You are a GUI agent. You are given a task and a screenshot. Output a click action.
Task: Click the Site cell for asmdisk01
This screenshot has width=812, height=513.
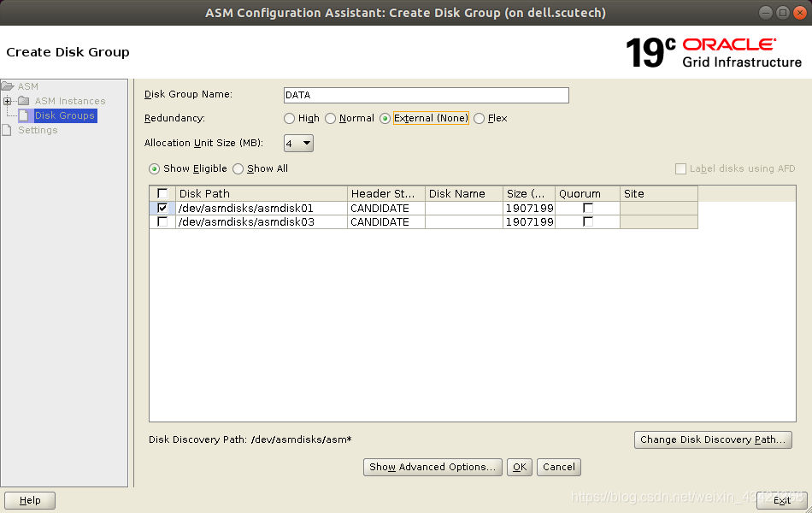click(659, 209)
